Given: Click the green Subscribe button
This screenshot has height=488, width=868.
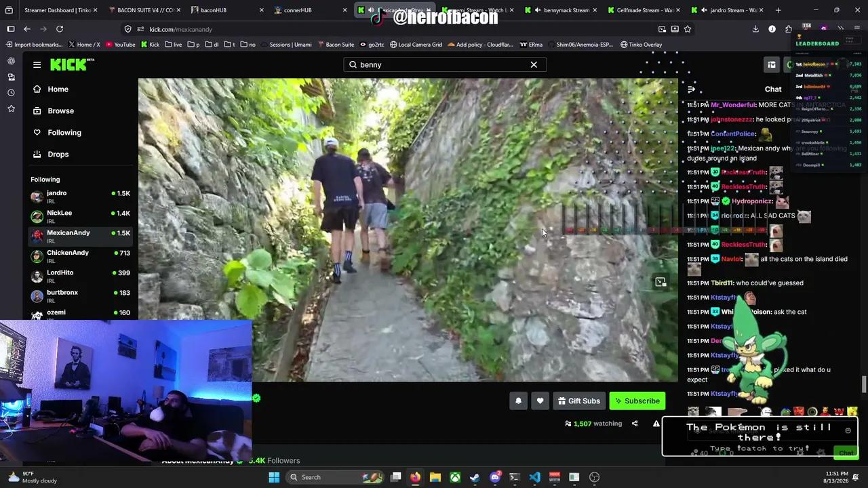Looking at the screenshot, I should (x=637, y=401).
